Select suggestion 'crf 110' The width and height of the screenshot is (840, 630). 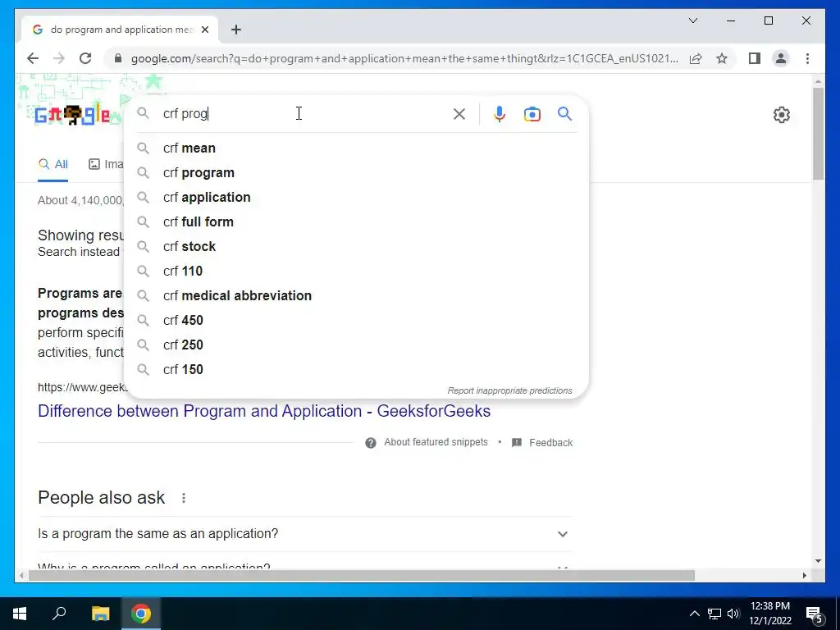[356, 271]
